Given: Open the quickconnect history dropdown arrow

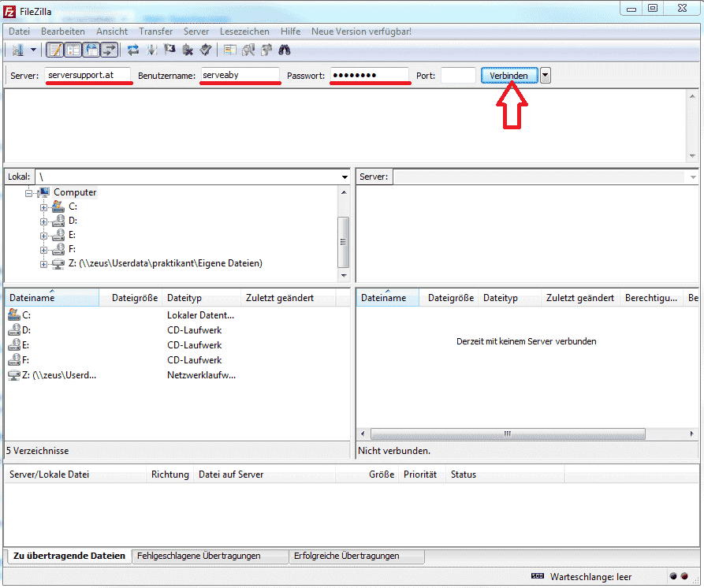Looking at the screenshot, I should point(546,76).
